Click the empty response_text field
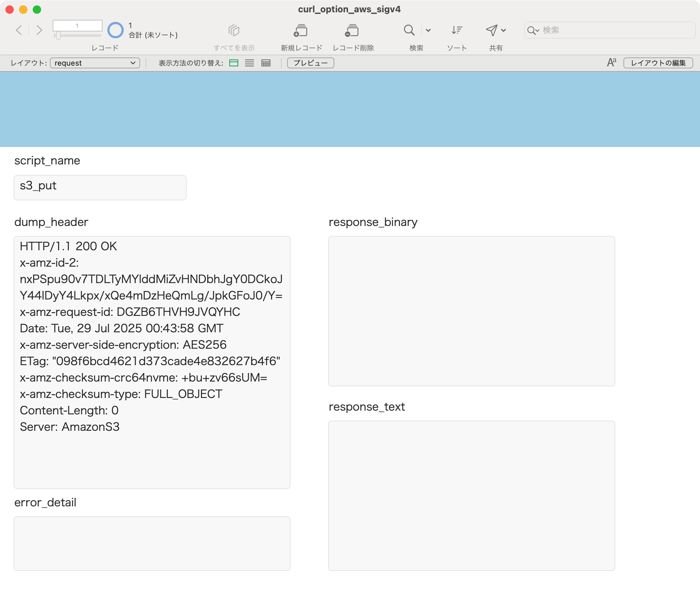700x597 pixels. (472, 496)
